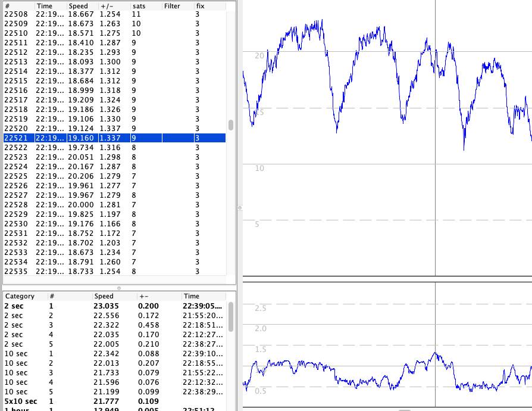
Task: Select the highlighted track point row 22521
Action: [x=113, y=138]
